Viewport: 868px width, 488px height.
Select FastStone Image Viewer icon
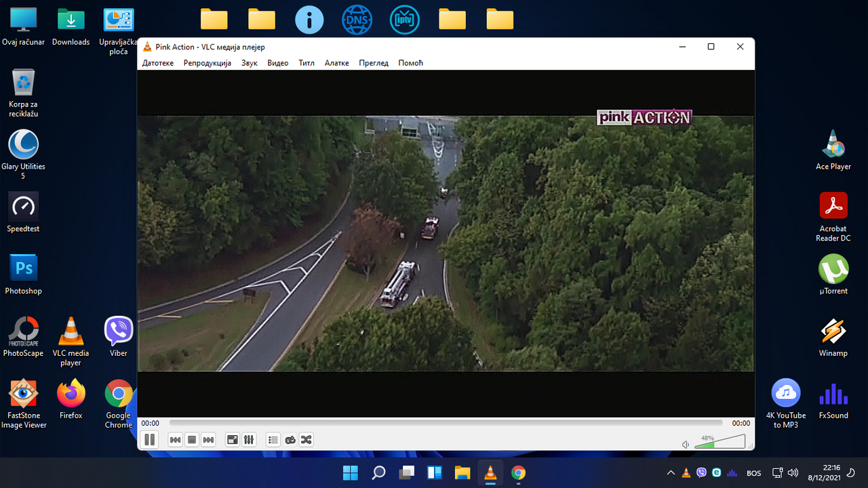pos(24,404)
